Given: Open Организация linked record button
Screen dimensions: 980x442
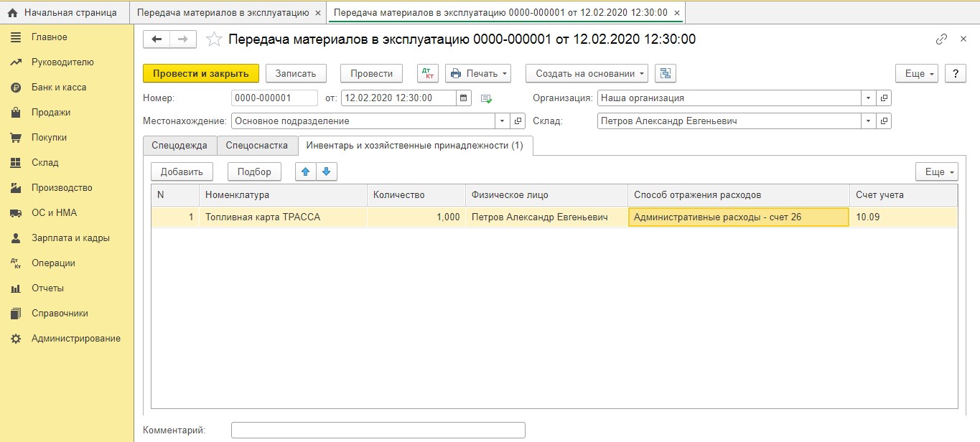Looking at the screenshot, I should pyautogui.click(x=884, y=98).
